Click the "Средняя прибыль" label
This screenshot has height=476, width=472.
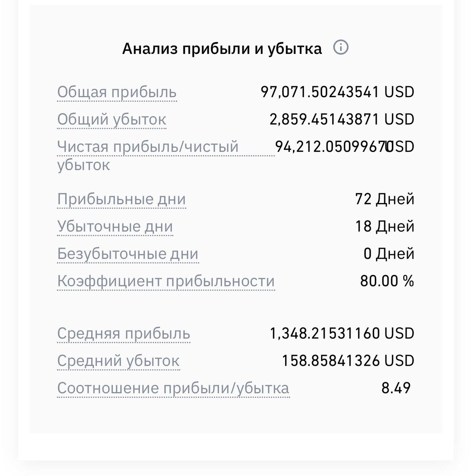click(123, 334)
